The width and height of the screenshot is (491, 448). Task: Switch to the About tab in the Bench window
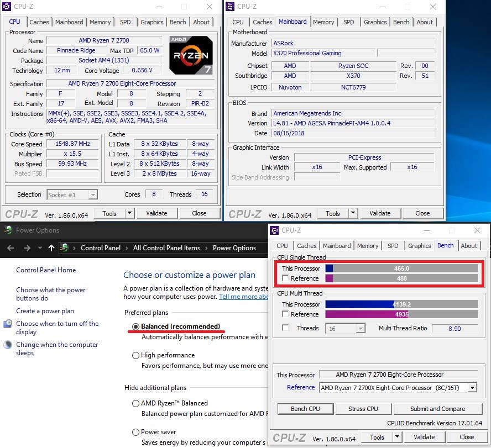click(469, 246)
